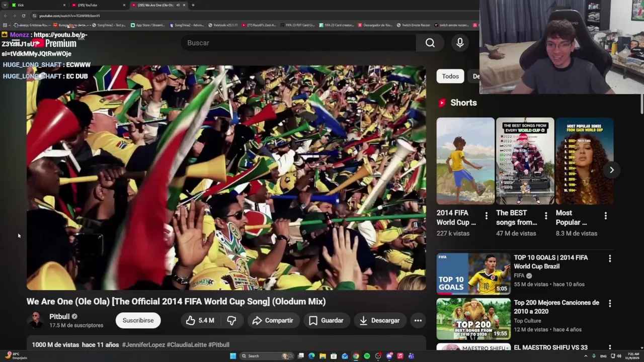Click the #ClaudiaLeitte hashtag

186,345
